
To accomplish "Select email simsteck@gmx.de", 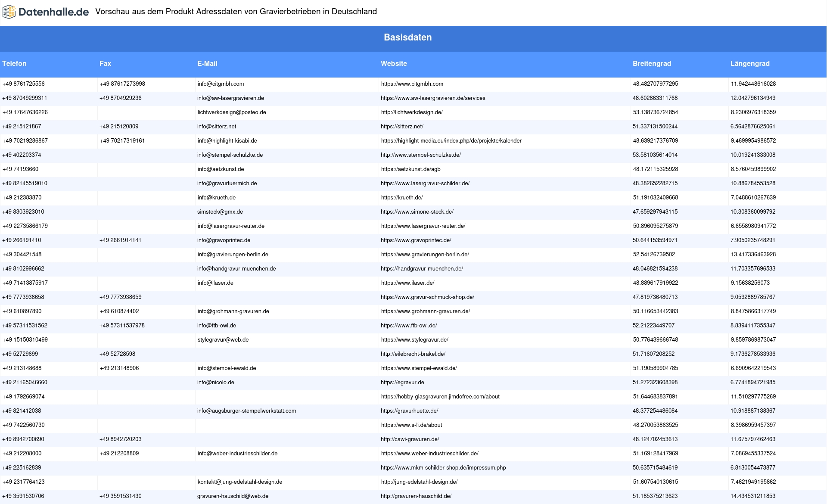I will point(220,212).
